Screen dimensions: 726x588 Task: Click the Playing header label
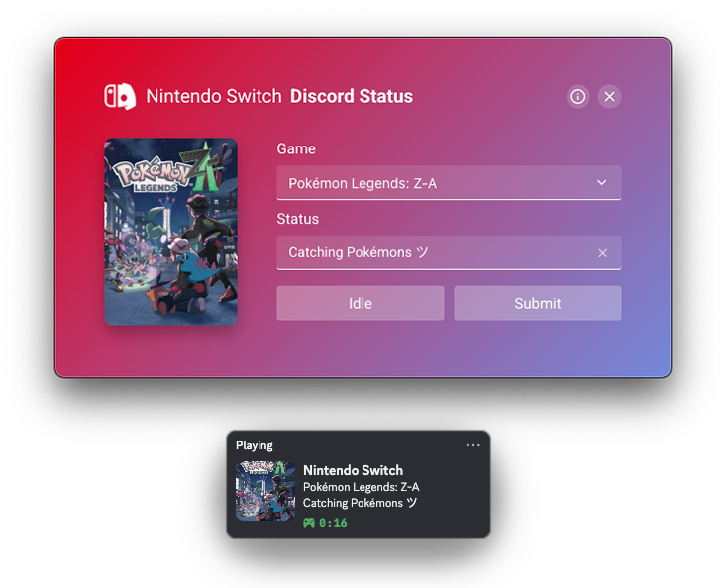pyautogui.click(x=255, y=445)
